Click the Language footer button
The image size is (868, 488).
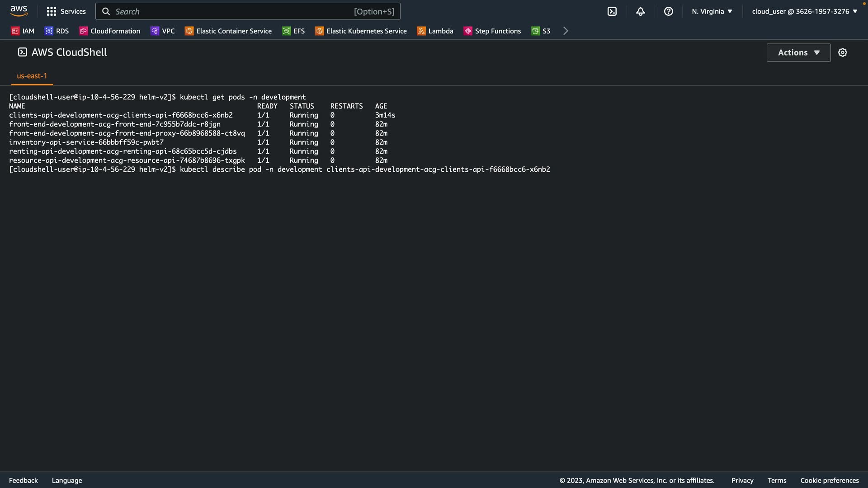click(67, 480)
